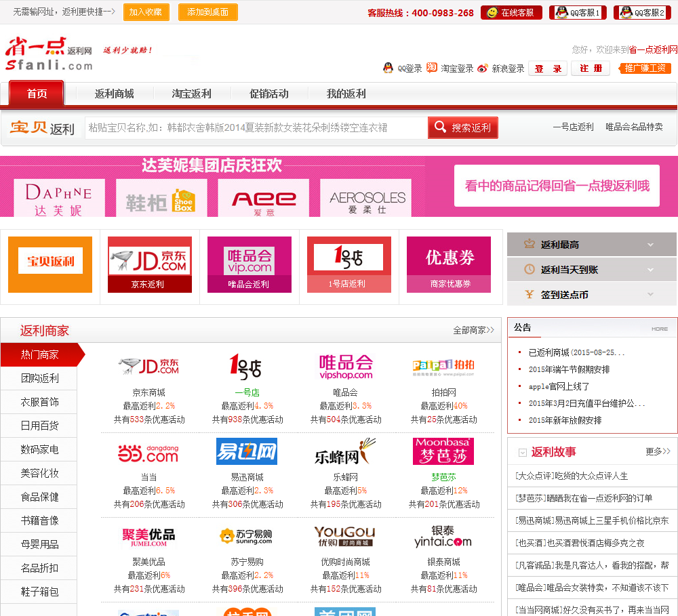Click the 聚美优品 JUMEI.COM logo
This screenshot has height=616, width=678.
pos(148,537)
